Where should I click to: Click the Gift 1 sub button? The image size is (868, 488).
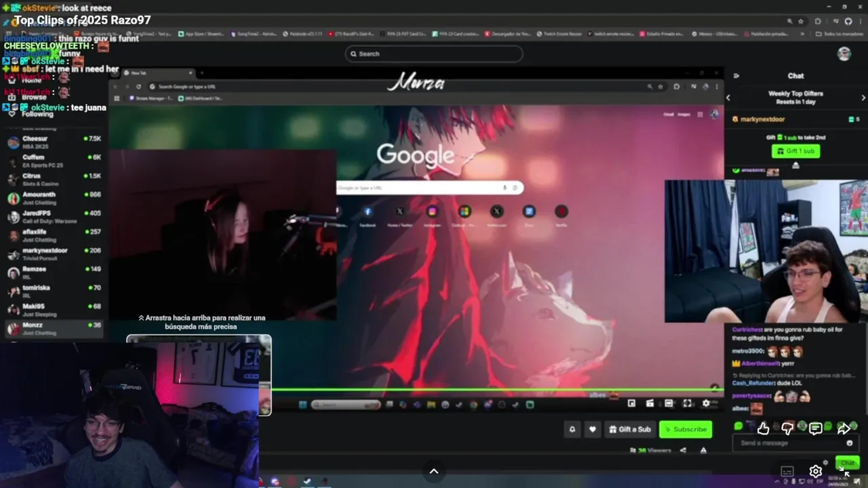pyautogui.click(x=795, y=151)
